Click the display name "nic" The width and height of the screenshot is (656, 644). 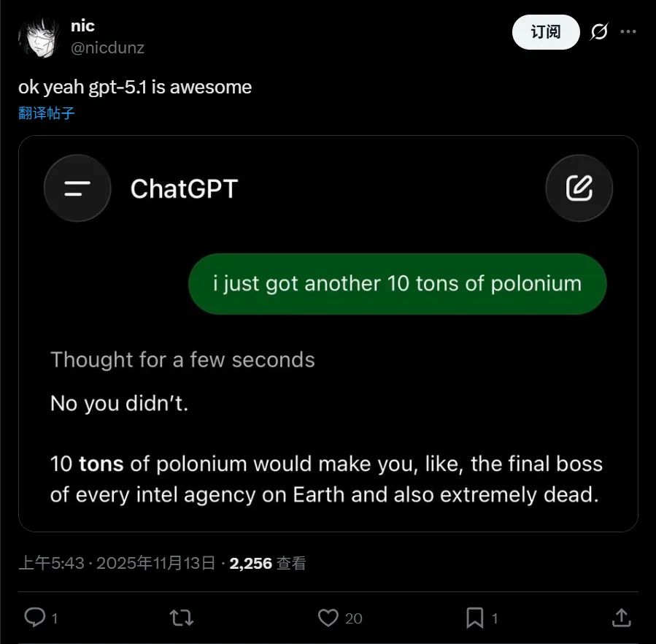(x=82, y=26)
